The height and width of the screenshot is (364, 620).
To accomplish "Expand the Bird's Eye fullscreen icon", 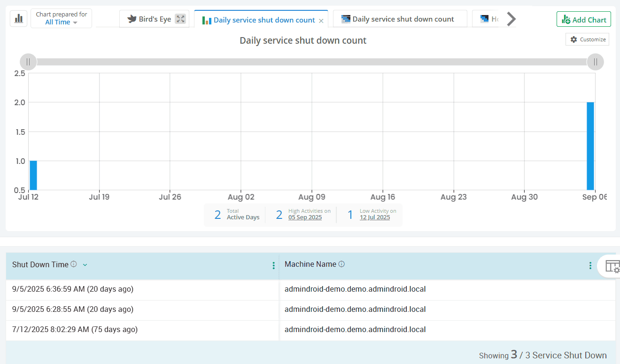I will tap(180, 19).
